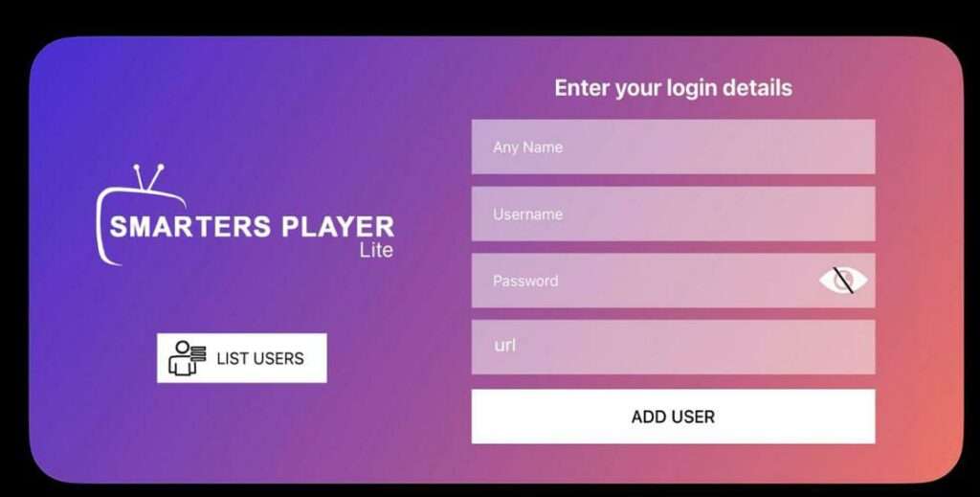Click the 'Lite' label under the logo
Screen dimensions: 980x497
[x=375, y=251]
